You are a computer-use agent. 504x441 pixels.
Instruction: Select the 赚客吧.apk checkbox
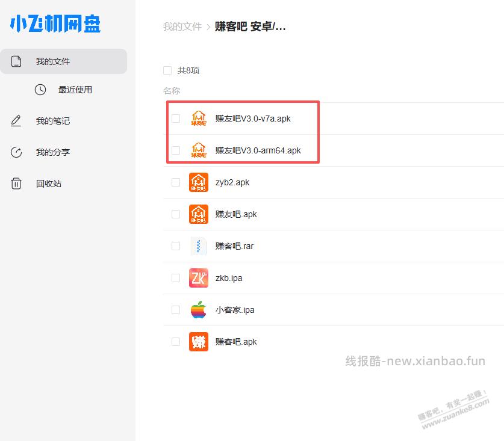(x=176, y=342)
